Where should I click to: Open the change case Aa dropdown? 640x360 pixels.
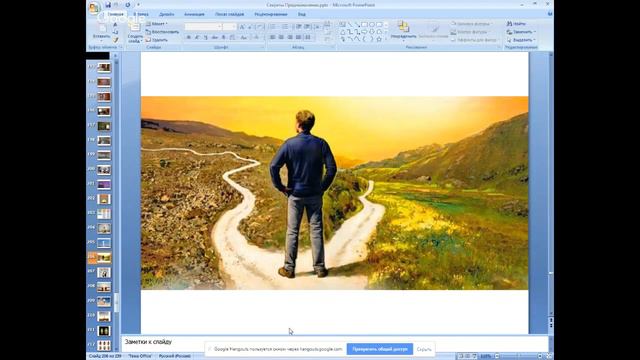(x=244, y=38)
